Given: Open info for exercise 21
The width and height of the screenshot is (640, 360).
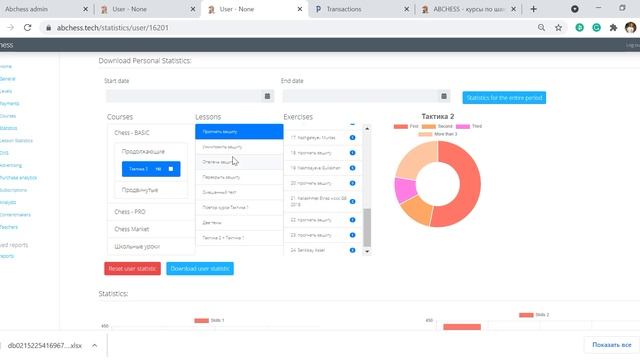Looking at the screenshot, I should 352,201.
